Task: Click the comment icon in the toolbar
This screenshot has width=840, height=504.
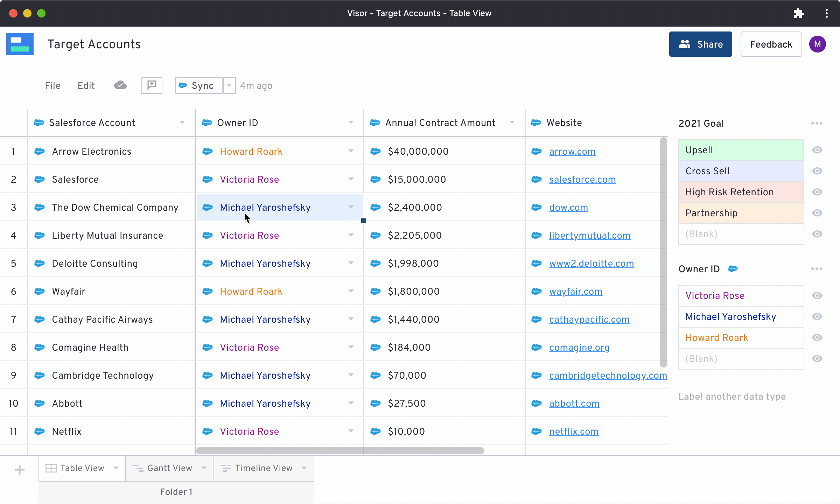Action: pos(152,85)
